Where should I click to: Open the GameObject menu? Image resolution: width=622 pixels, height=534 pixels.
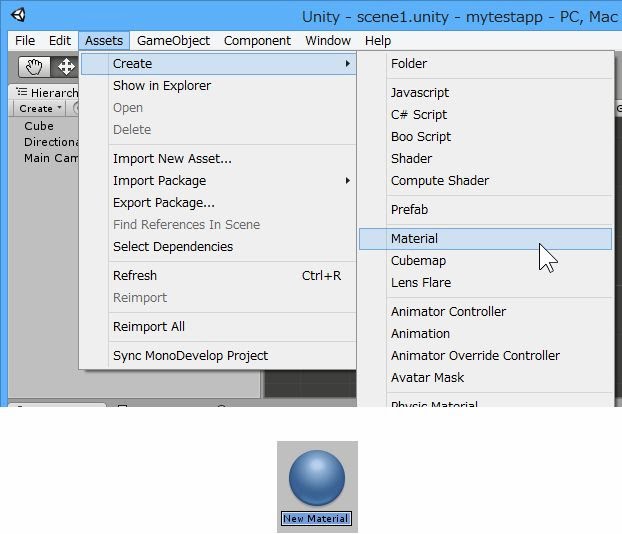coord(173,41)
